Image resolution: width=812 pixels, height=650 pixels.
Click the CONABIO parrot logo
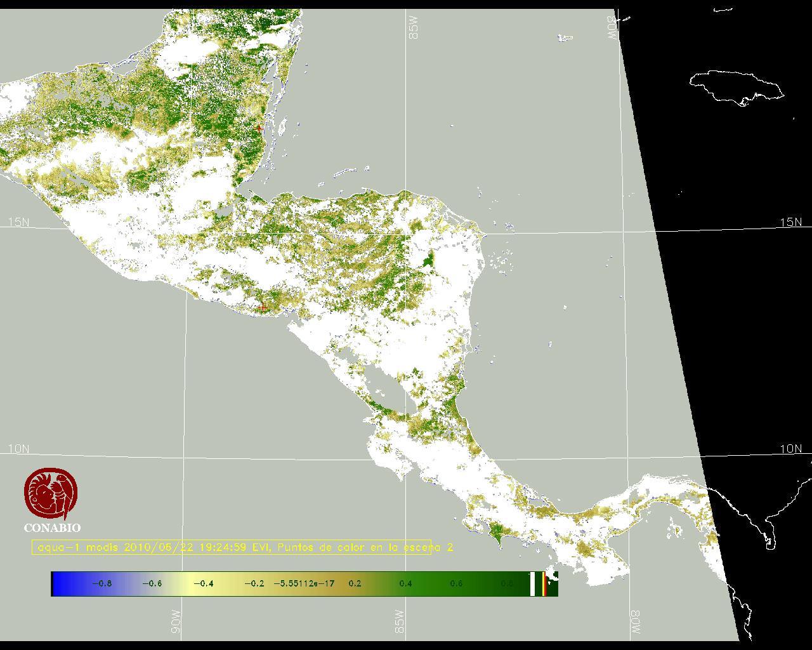(x=51, y=493)
